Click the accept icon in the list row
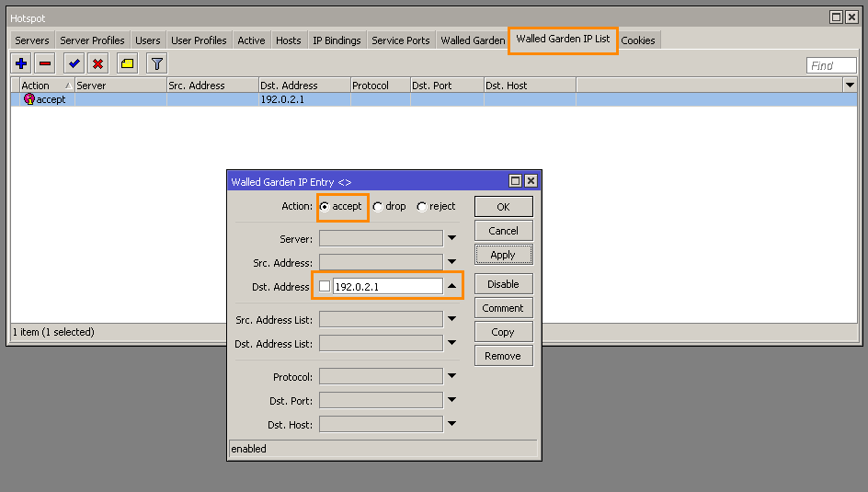Screen dimensions: 868x492 [x=29, y=99]
